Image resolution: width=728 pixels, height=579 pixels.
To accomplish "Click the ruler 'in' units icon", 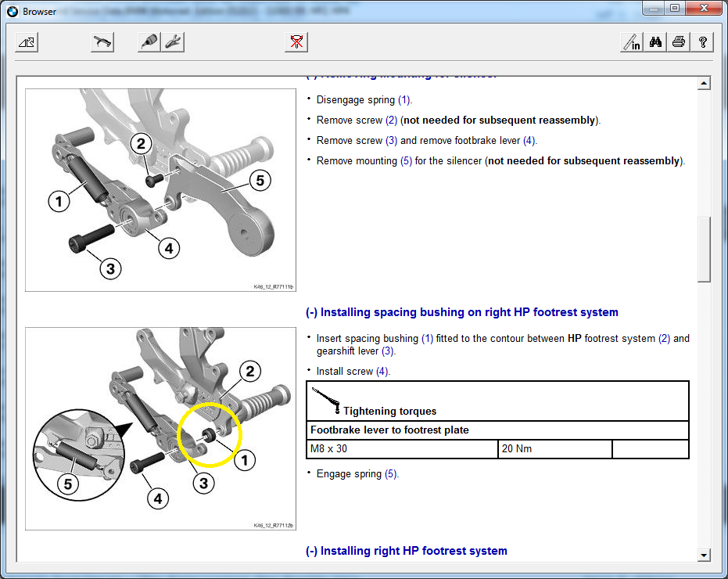I will (632, 42).
